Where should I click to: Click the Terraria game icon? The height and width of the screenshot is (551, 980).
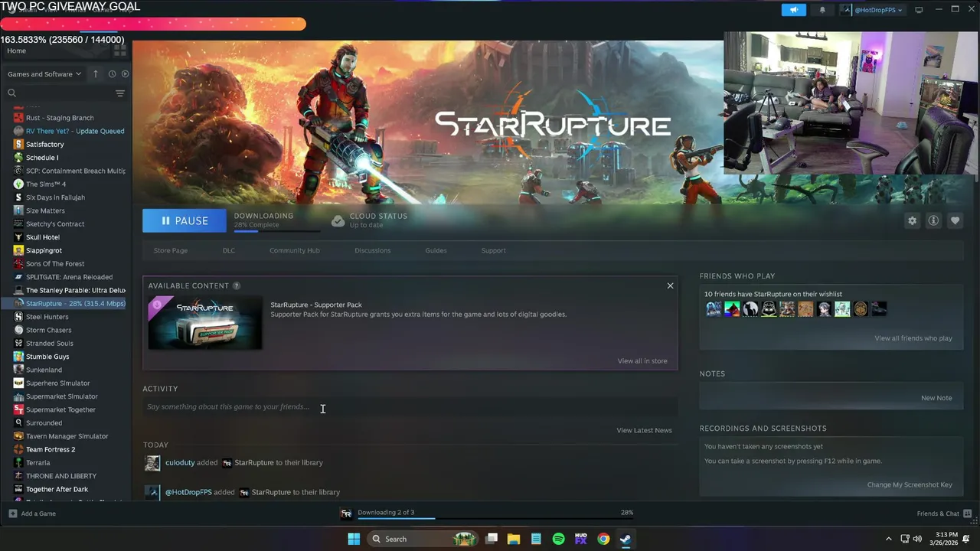[18, 463]
